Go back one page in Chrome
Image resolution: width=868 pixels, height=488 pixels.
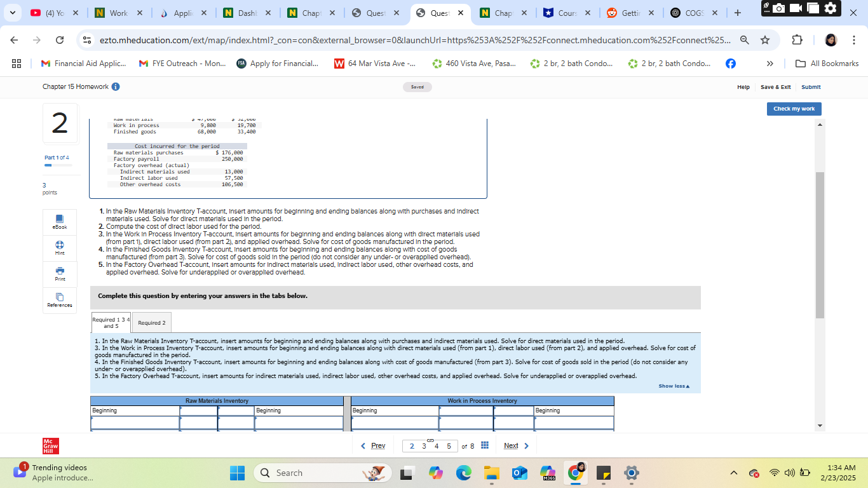pyautogui.click(x=15, y=40)
